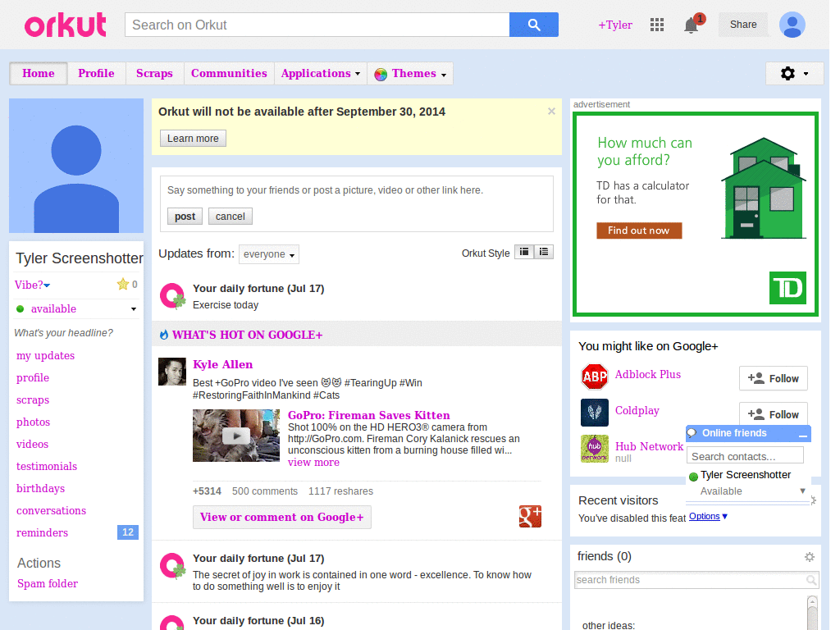The width and height of the screenshot is (840, 630).
Task: Select Tyler Screenshotter in online friends
Action: [x=745, y=475]
